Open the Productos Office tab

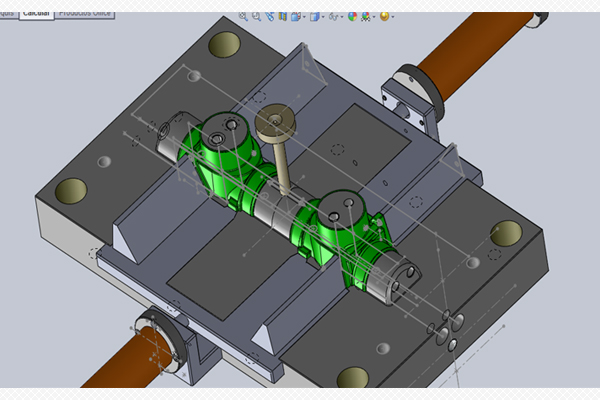tap(84, 14)
